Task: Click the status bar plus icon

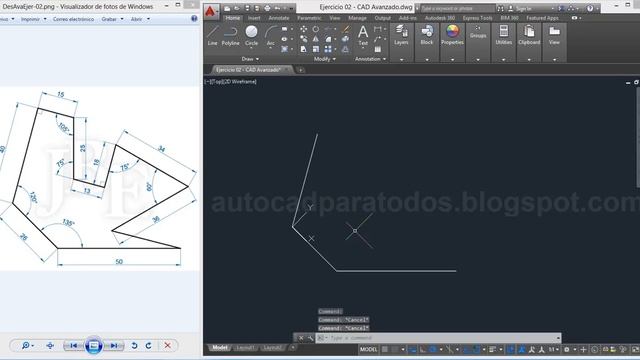Action: click(583, 349)
